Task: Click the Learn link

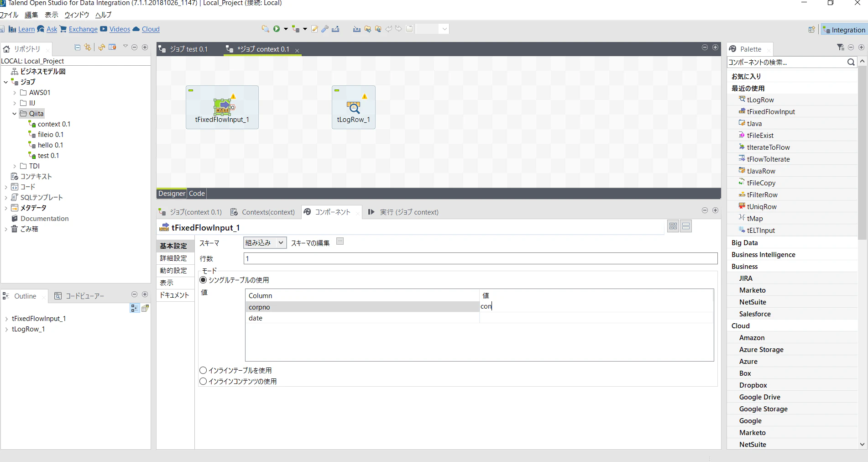Action: [26, 29]
